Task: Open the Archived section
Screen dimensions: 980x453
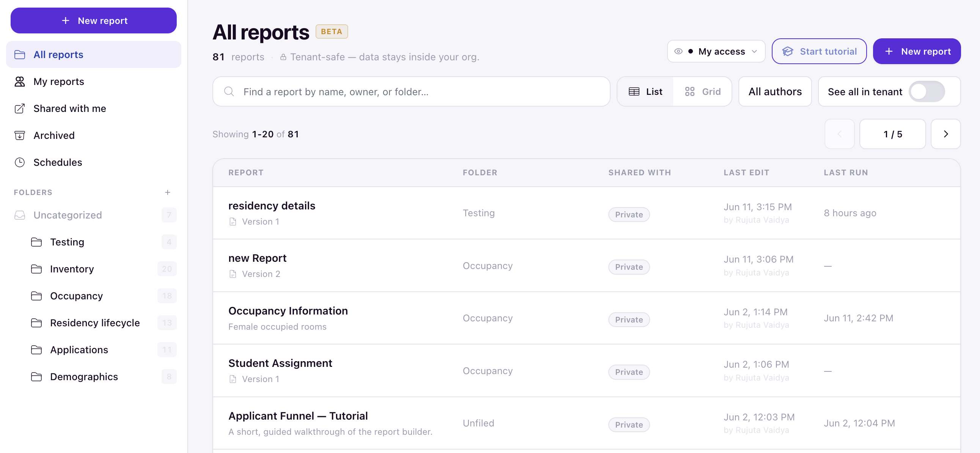Action: coord(94,135)
